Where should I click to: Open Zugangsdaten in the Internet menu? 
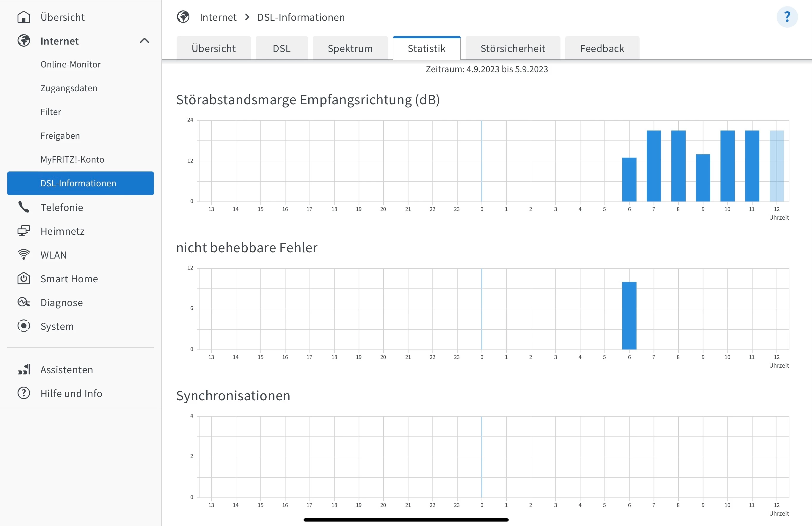pyautogui.click(x=69, y=88)
